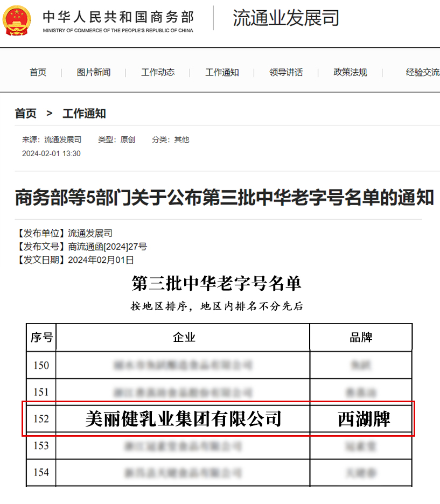Click the article title about 第三批中华老字号名单
The height and width of the screenshot is (504, 440).
(x=224, y=198)
